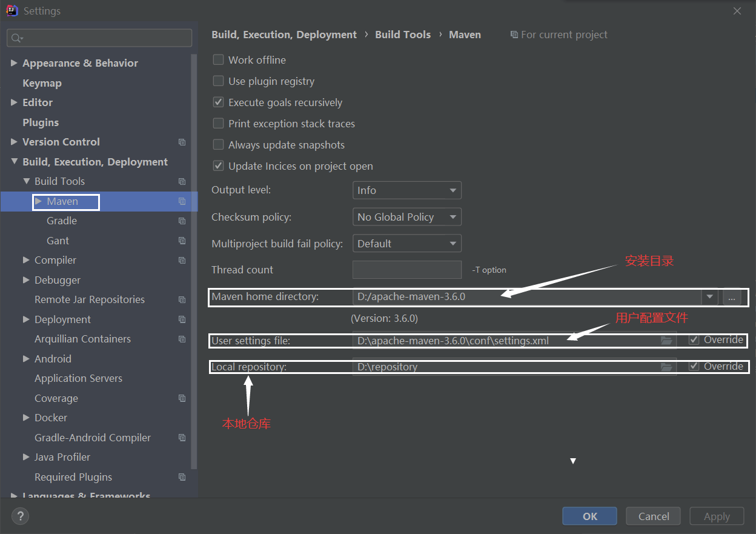Click the Local repository path field

pyautogui.click(x=514, y=367)
